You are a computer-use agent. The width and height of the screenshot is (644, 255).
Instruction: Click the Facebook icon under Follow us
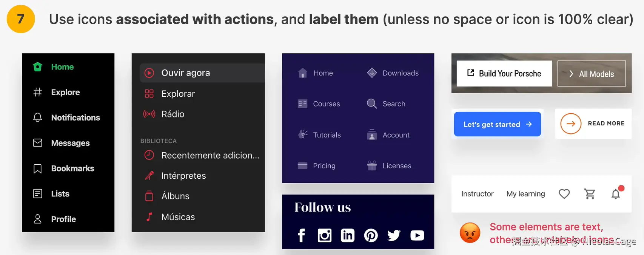[301, 235]
